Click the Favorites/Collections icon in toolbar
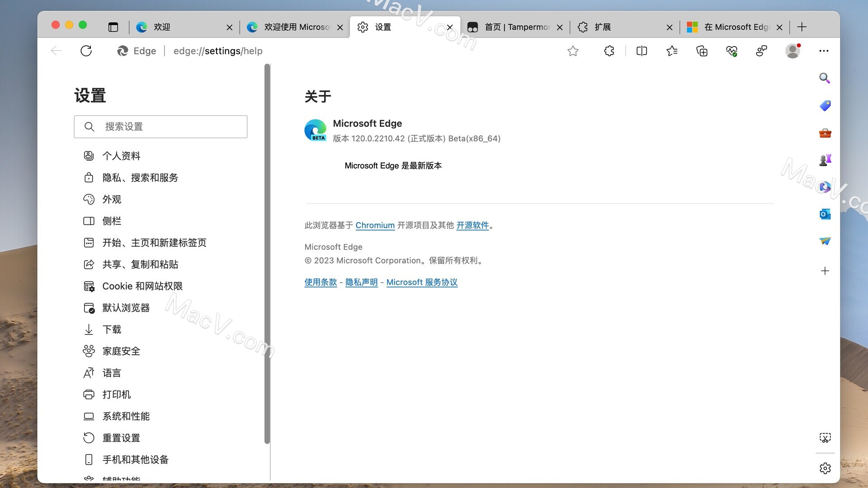The image size is (868, 488). point(672,51)
